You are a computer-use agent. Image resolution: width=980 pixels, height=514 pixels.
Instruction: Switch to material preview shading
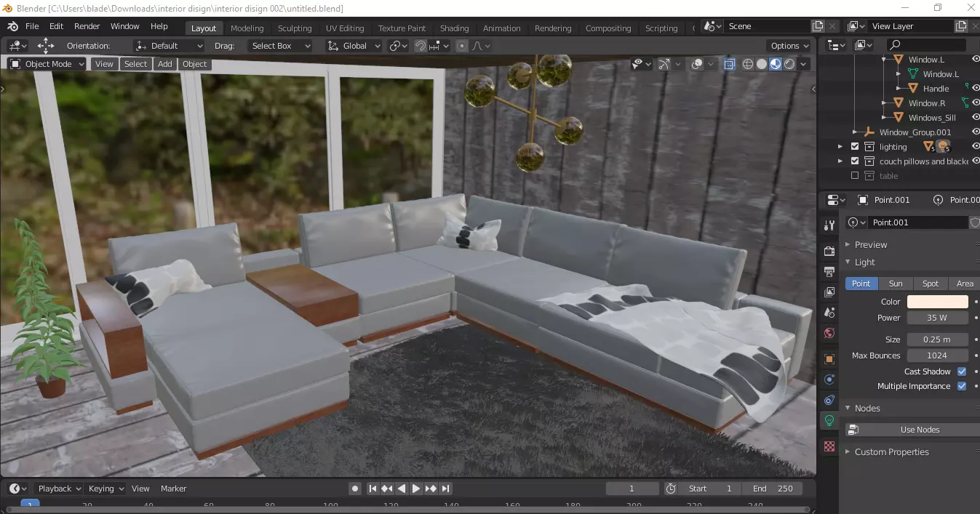coord(776,64)
